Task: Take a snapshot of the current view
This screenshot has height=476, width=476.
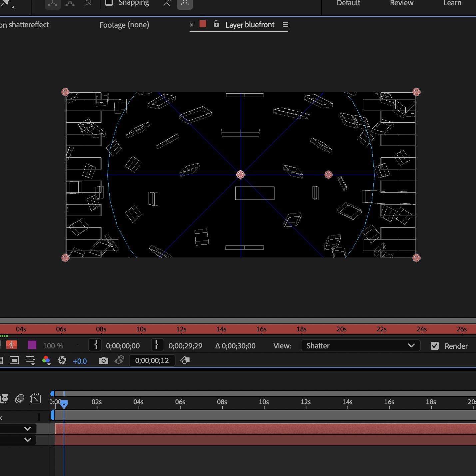Action: pyautogui.click(x=103, y=360)
